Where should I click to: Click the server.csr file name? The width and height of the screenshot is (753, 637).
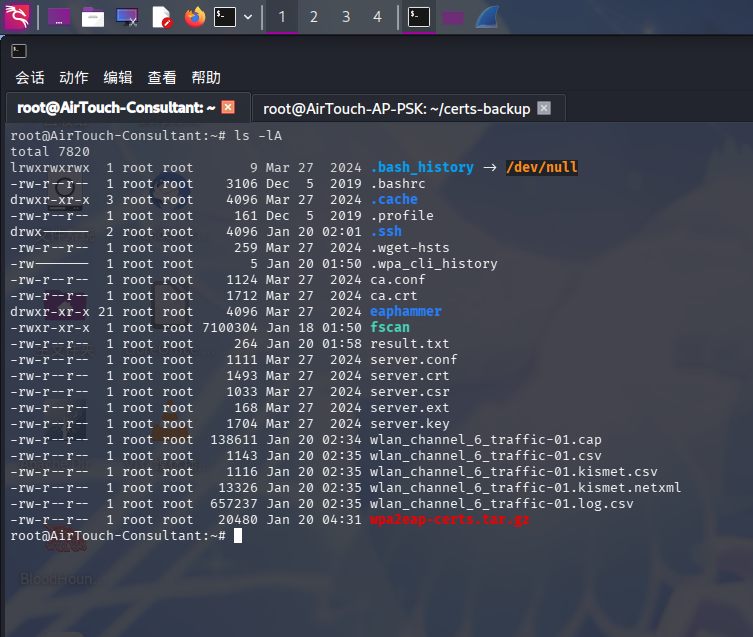tap(410, 392)
